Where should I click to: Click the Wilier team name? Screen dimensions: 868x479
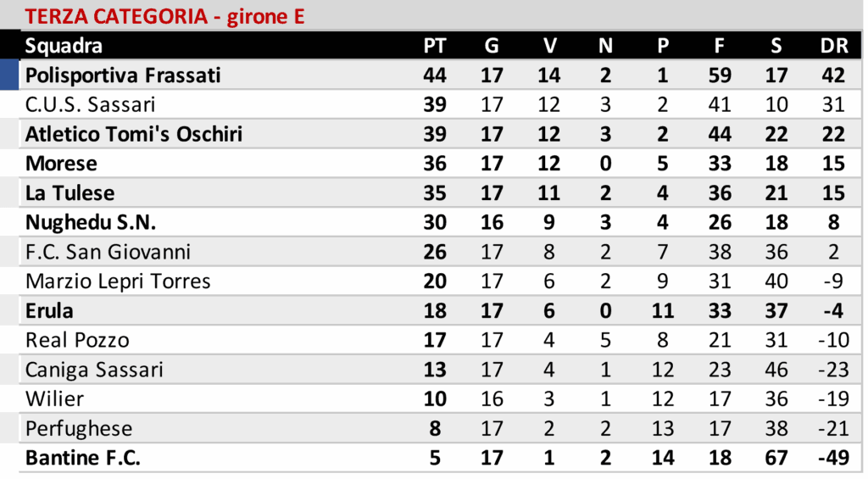coord(54,398)
